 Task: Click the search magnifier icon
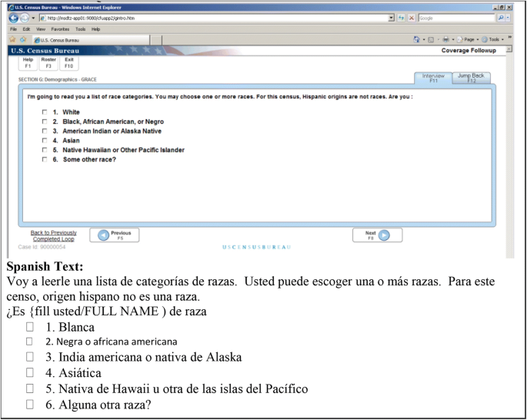(x=502, y=18)
